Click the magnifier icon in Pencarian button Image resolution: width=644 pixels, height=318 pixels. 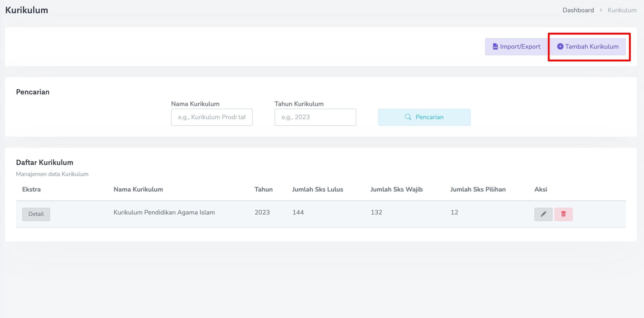(408, 117)
